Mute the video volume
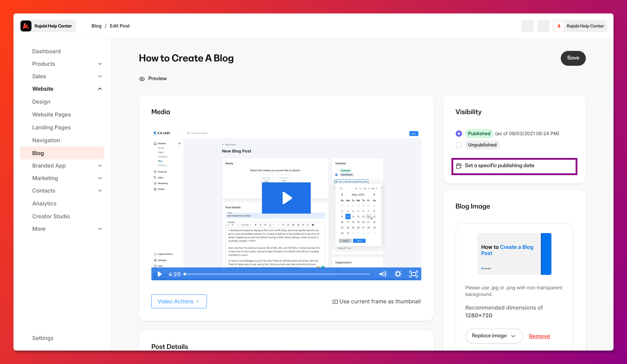627x364 pixels. pyautogui.click(x=383, y=274)
